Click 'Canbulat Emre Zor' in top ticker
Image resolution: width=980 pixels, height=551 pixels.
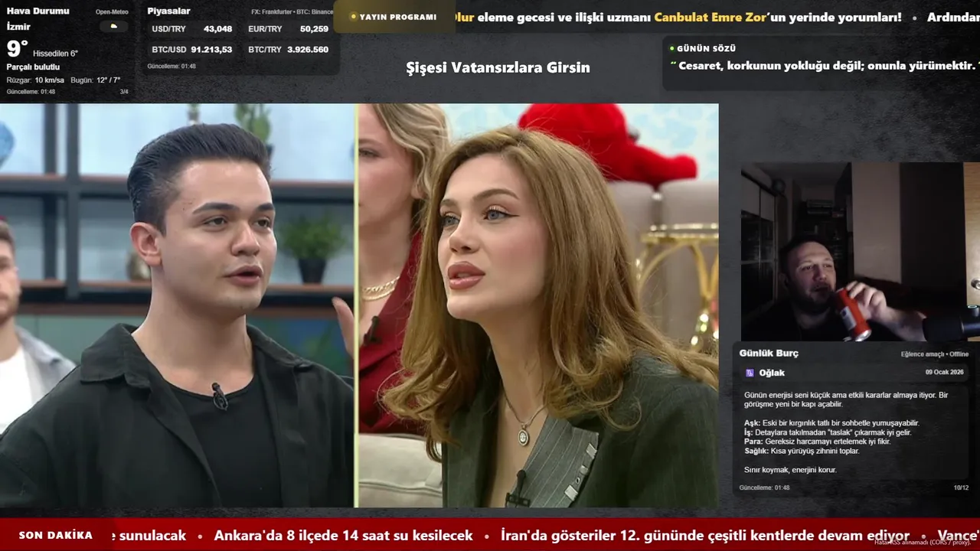[710, 17]
